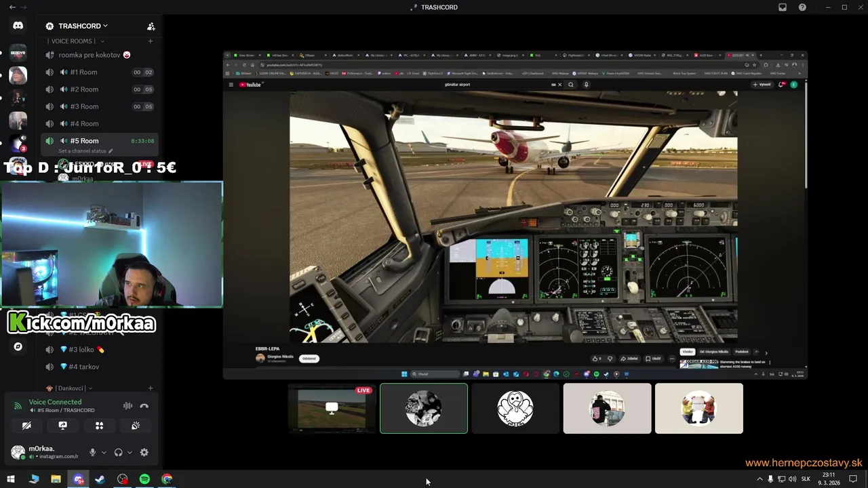Open server icon with red 3 badge
The image size is (868, 488).
[x=18, y=143]
